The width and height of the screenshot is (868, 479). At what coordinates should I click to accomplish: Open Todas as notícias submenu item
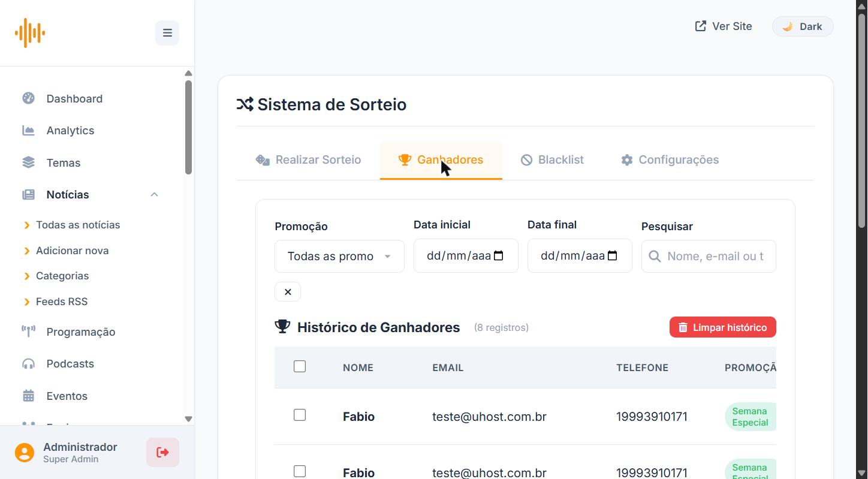click(78, 225)
